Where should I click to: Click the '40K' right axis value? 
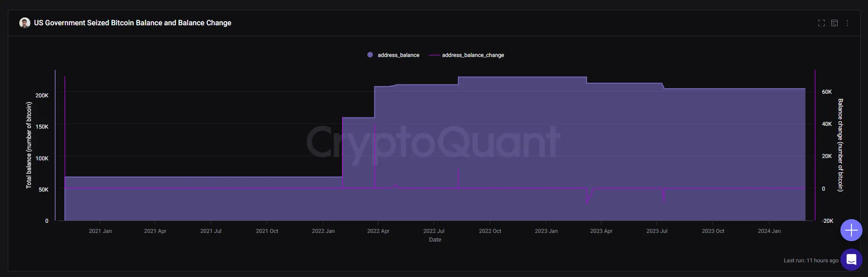pos(827,124)
